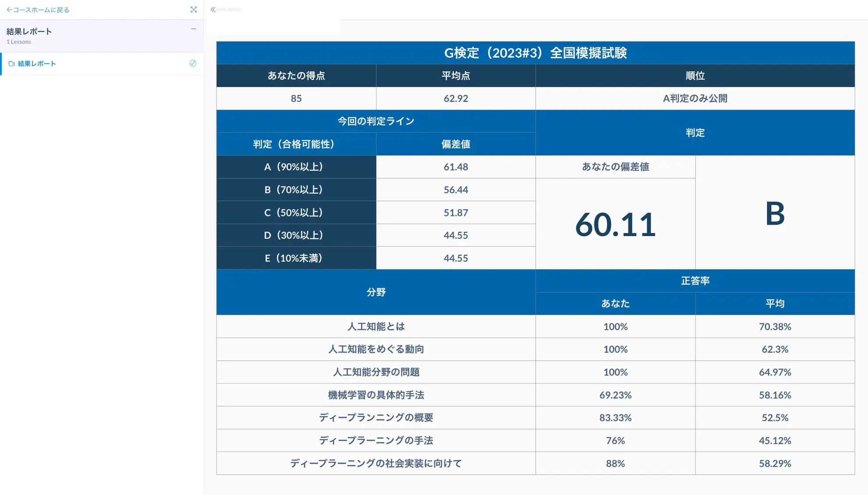Screen dimensions: 868x495
Task: Select the average score 62.92
Action: coord(456,98)
